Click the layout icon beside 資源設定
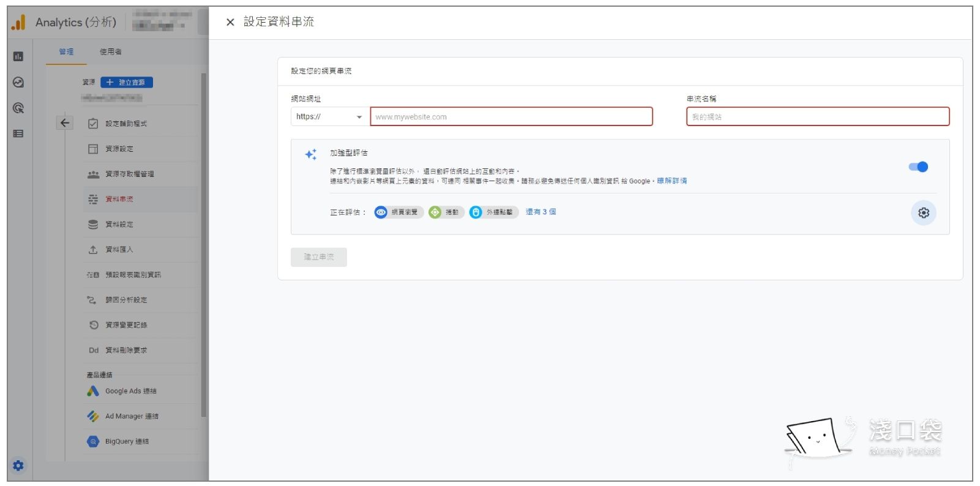 pos(93,149)
